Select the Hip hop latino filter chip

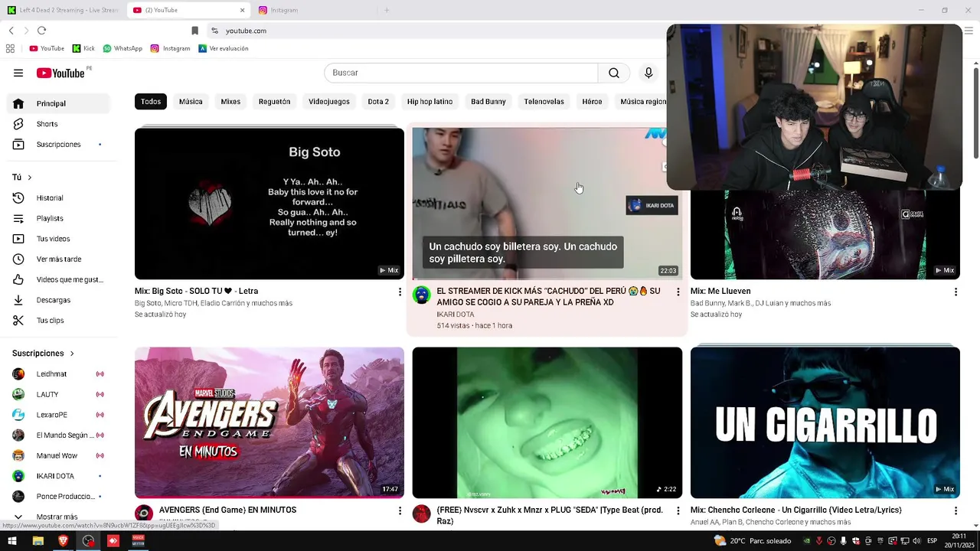430,102
